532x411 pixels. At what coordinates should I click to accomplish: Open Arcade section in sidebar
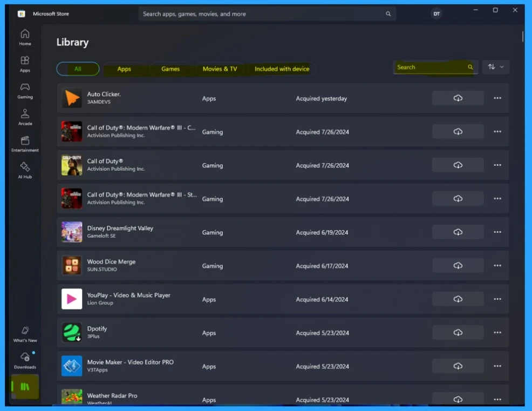pyautogui.click(x=25, y=117)
